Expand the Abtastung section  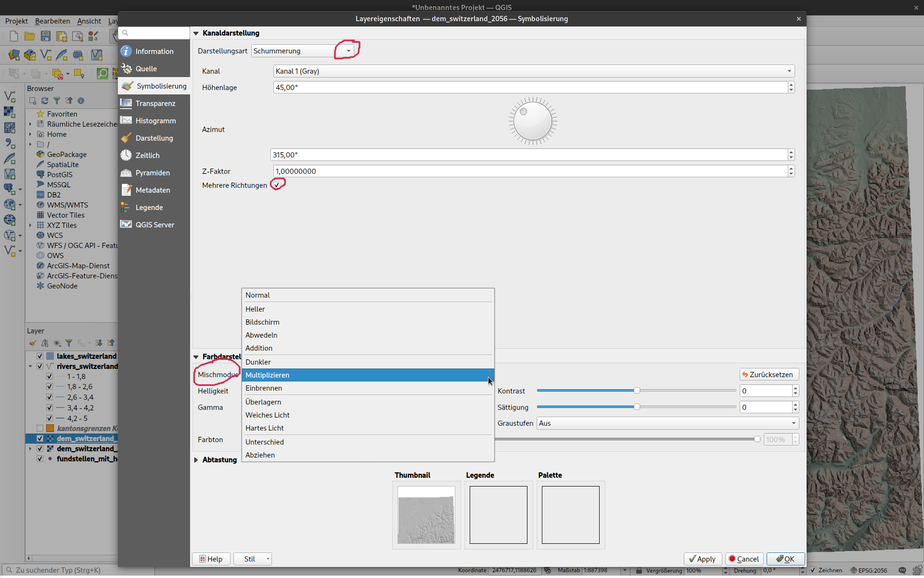click(196, 460)
